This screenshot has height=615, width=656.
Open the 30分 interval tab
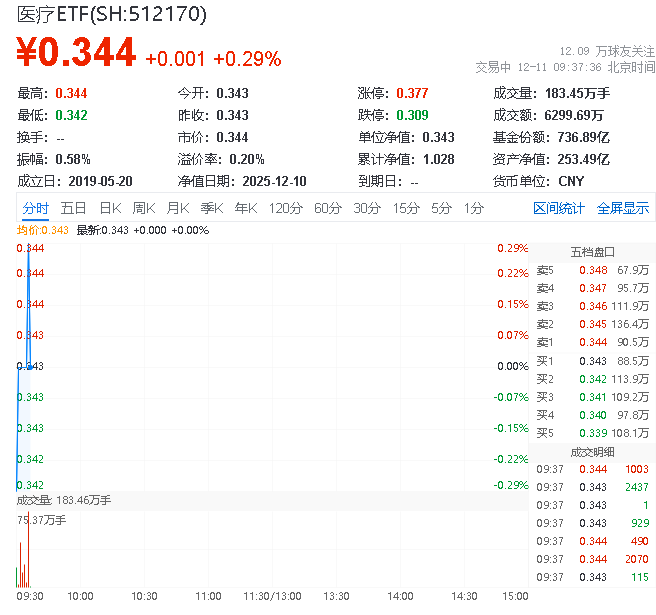367,208
